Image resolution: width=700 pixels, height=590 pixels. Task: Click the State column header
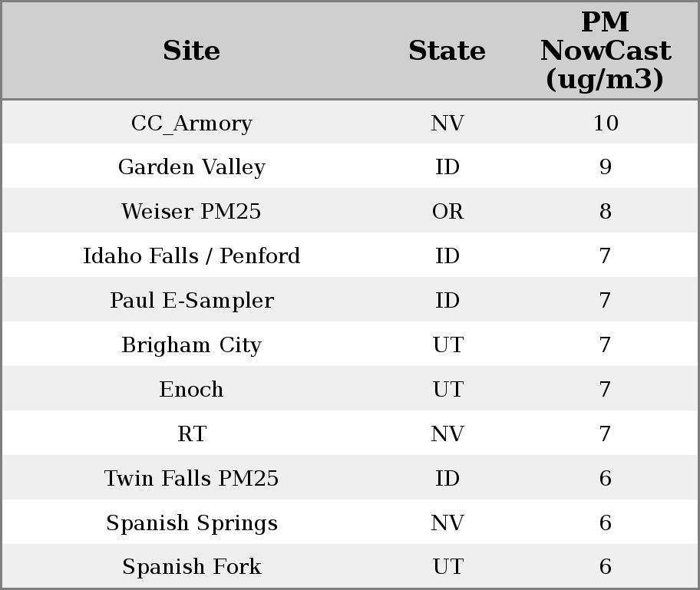447,51
